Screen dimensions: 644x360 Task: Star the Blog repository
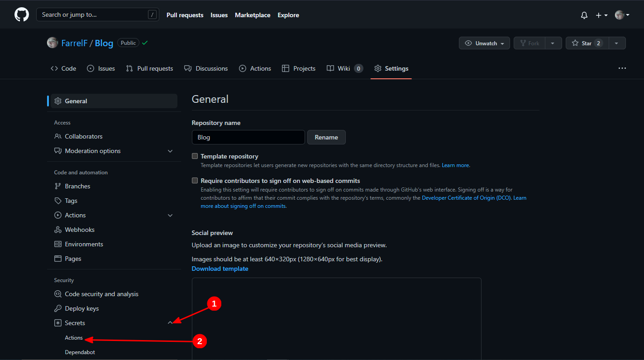[587, 43]
